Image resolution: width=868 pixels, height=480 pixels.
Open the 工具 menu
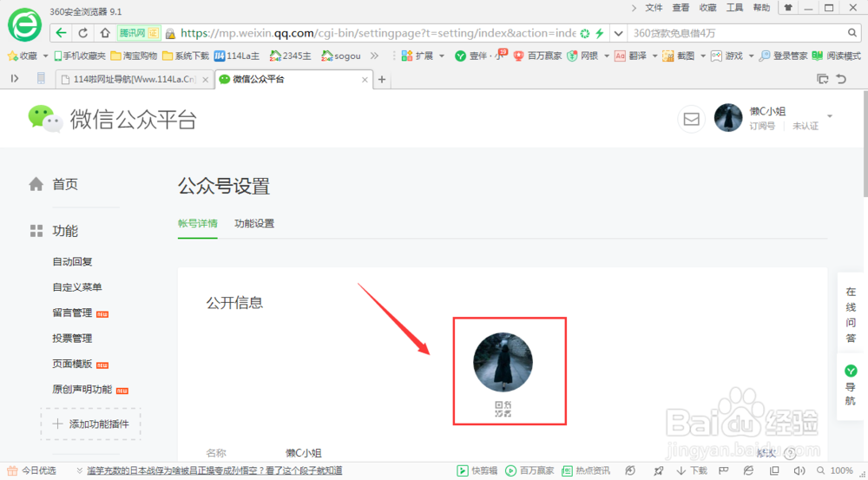(x=734, y=8)
